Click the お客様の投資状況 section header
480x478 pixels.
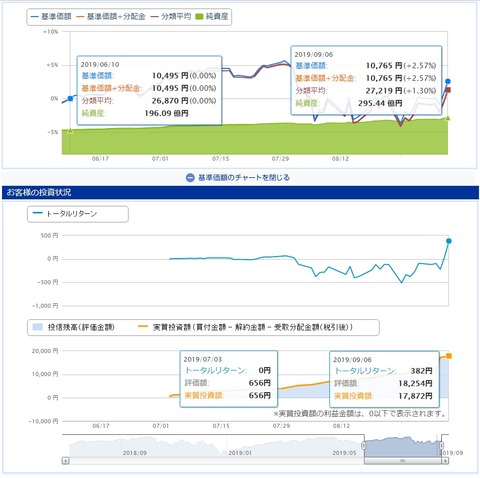[240, 192]
